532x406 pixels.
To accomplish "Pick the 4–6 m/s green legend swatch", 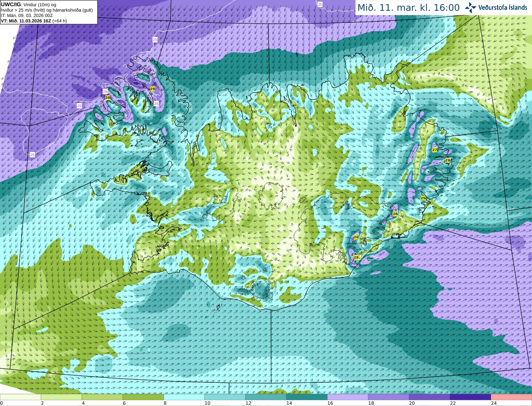I will tap(102, 397).
